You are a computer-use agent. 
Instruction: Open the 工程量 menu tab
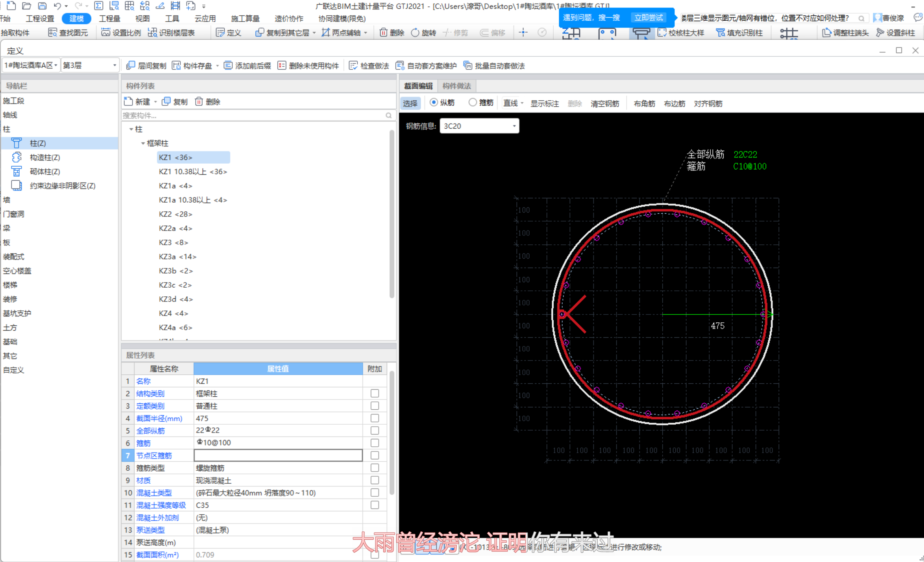109,18
